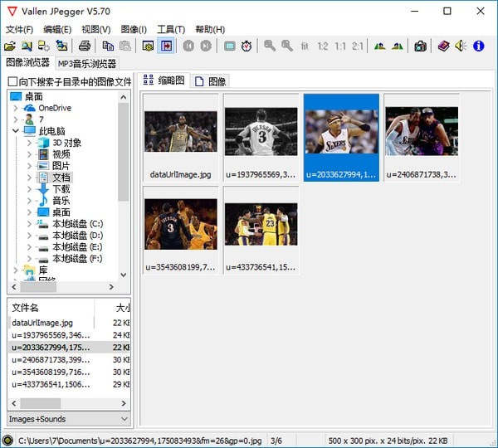Expand the 视频 folder node
The image size is (498, 448).
[x=30, y=154]
